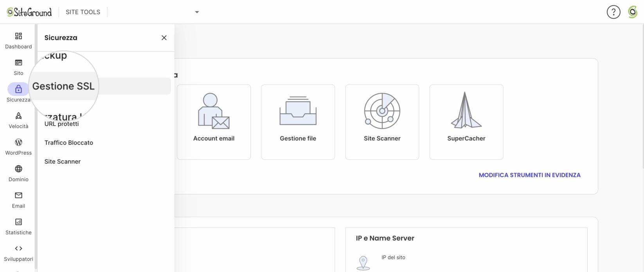Open the Statistiche chart icon
Viewport: 644px width, 272px height.
(x=18, y=222)
